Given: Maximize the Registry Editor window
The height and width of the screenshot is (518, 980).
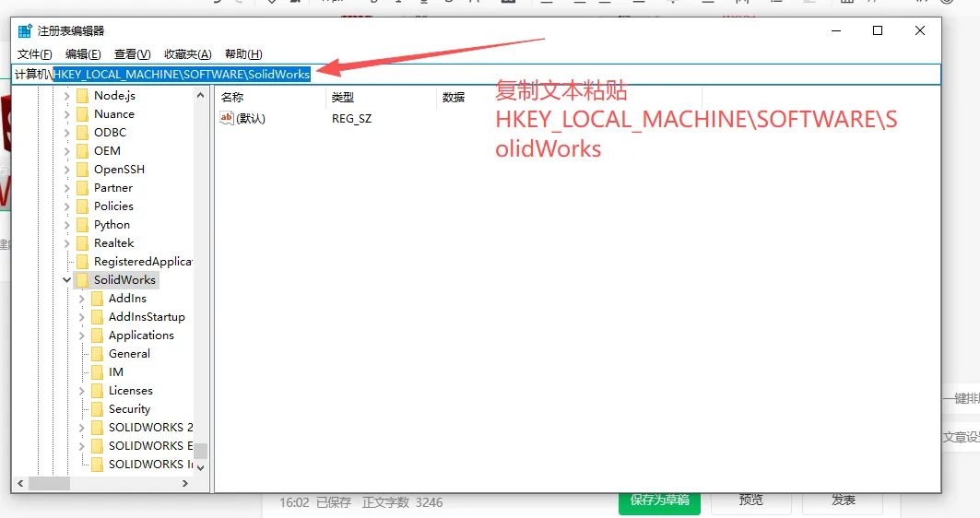Looking at the screenshot, I should [x=878, y=30].
